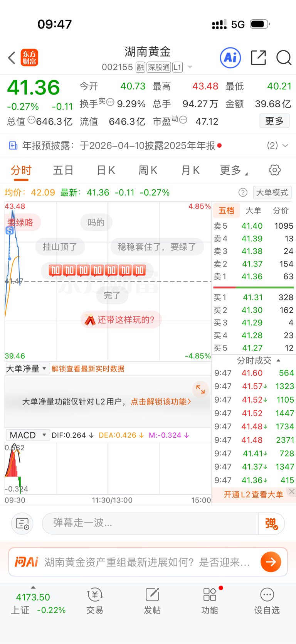
Task: Select the 分价 price distribution tab
Action: point(281,211)
